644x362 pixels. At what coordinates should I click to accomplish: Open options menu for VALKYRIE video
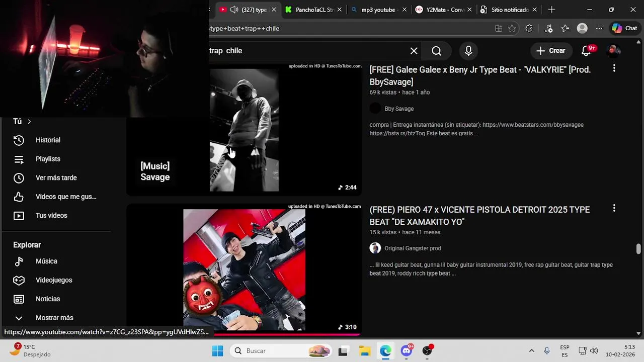point(614,68)
